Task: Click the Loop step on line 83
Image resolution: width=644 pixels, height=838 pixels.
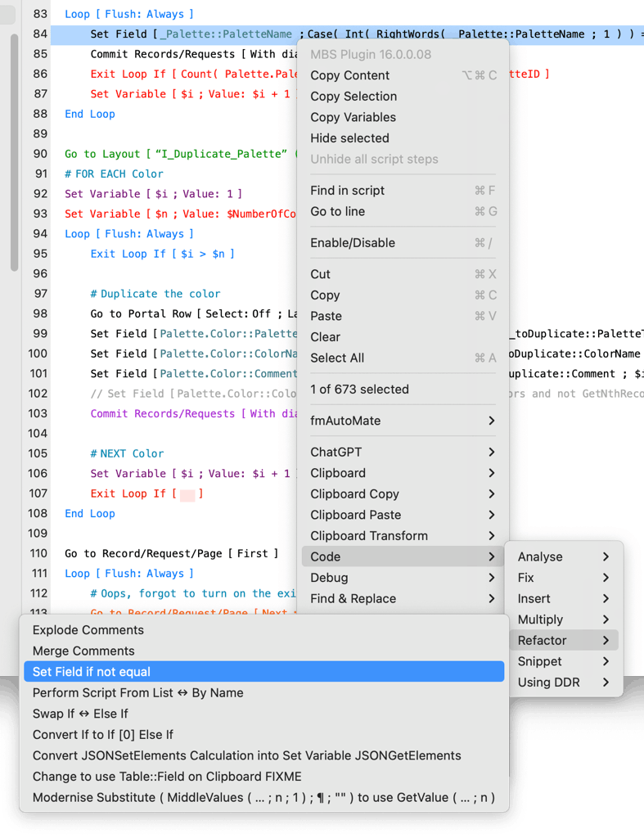Action: pos(128,15)
